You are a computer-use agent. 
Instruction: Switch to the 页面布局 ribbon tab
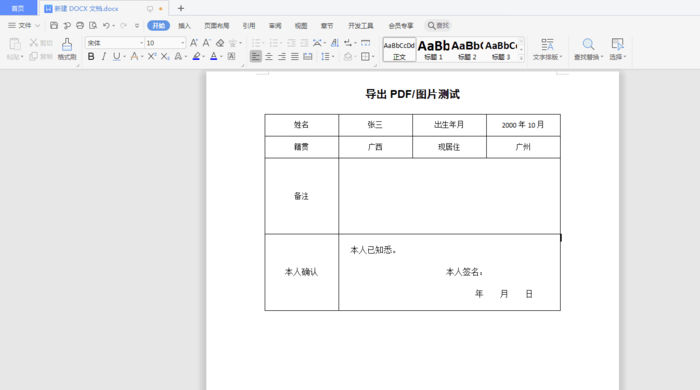(217, 25)
